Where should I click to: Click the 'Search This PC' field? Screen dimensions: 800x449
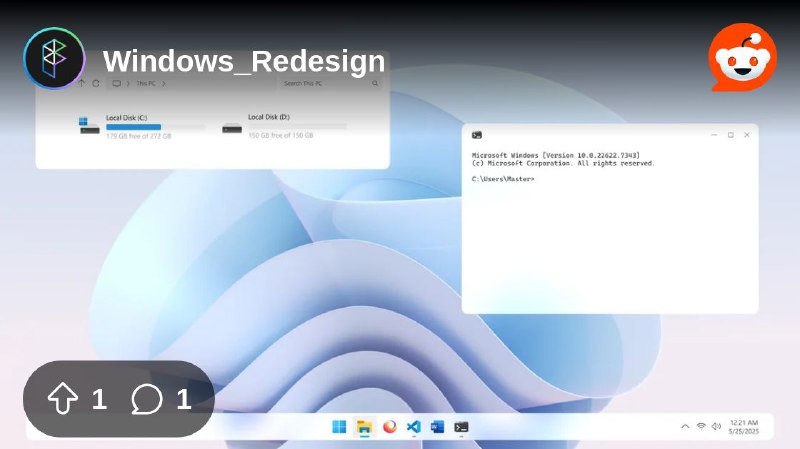331,83
